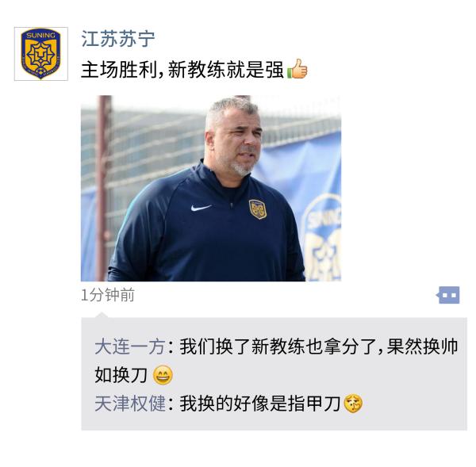The height and width of the screenshot is (467, 476).
Task: Open the coach photo thumbnail
Action: pyautogui.click(x=211, y=189)
